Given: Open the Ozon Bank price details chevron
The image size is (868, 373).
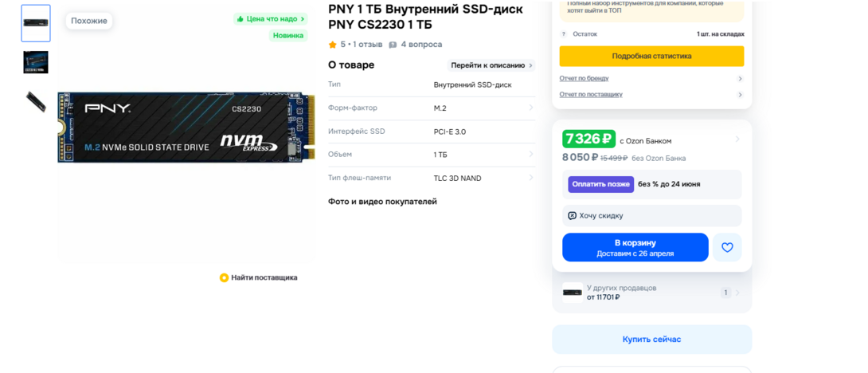Looking at the screenshot, I should pos(737,139).
